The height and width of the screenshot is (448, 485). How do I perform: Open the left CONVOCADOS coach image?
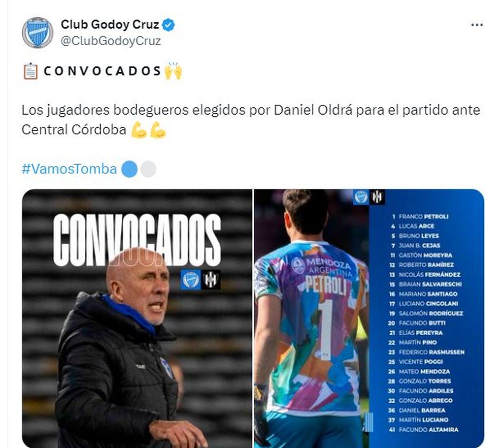click(137, 318)
